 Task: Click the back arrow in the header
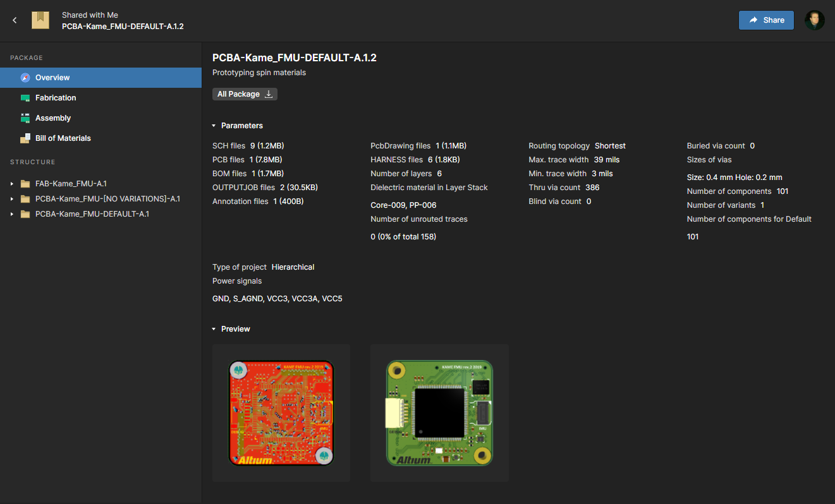pyautogui.click(x=15, y=20)
